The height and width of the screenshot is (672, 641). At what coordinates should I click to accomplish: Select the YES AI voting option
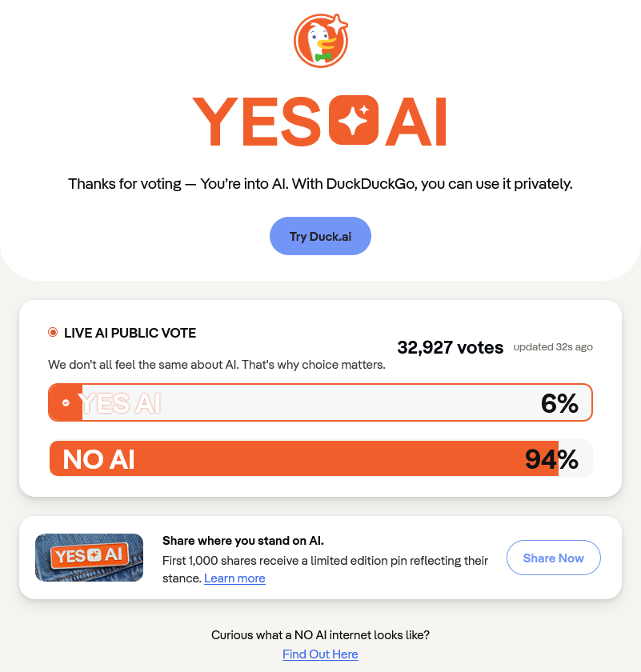pyautogui.click(x=320, y=402)
